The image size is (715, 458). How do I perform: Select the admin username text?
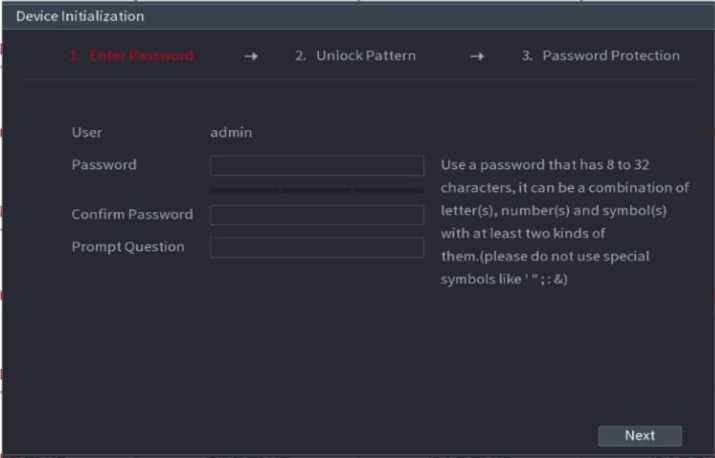click(x=231, y=132)
